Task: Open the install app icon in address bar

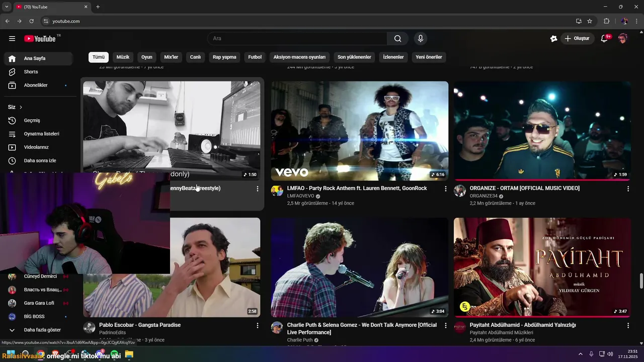Action: (579, 21)
